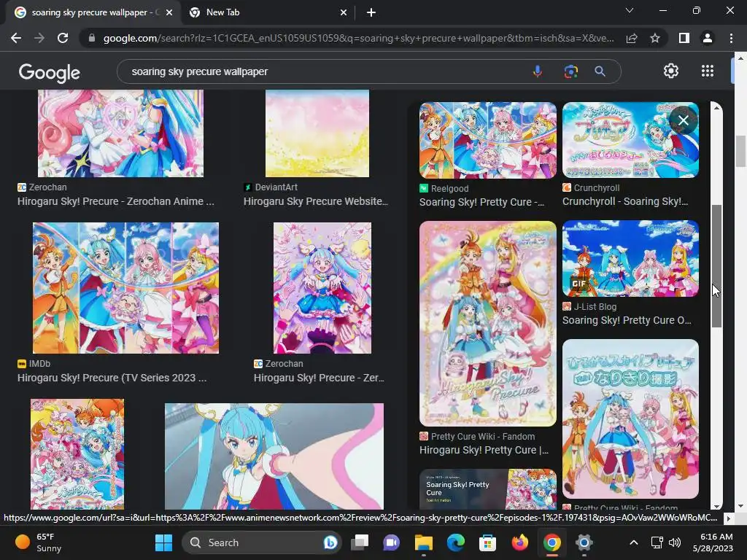Screen dimensions: 747x560
Task: Open J-List Blog Soaring Sky result
Action: [x=627, y=320]
